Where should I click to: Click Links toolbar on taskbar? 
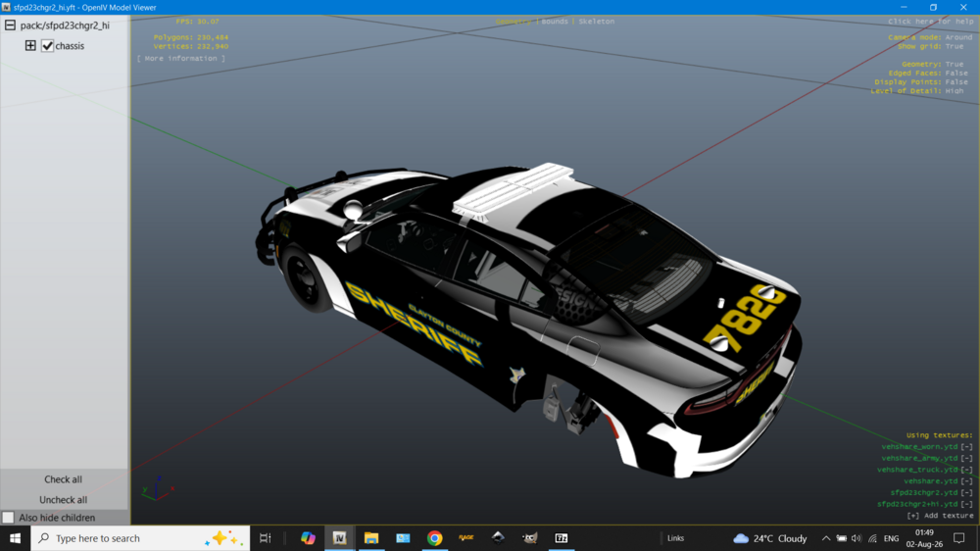pyautogui.click(x=675, y=538)
